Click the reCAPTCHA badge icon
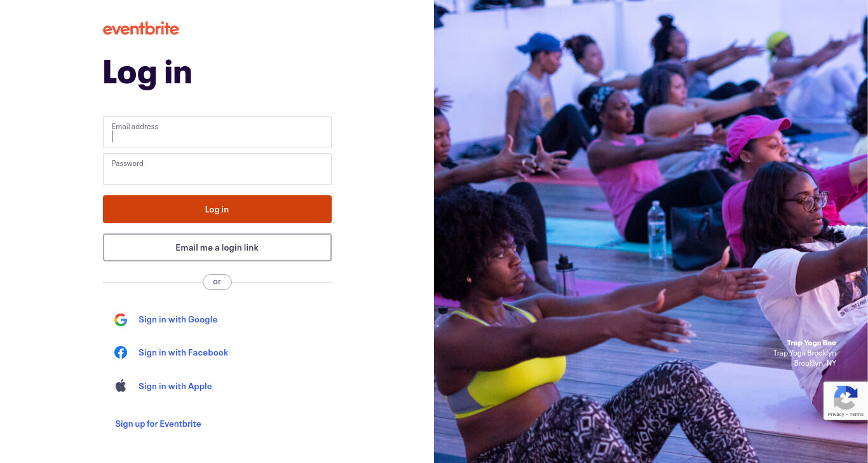 [x=845, y=399]
